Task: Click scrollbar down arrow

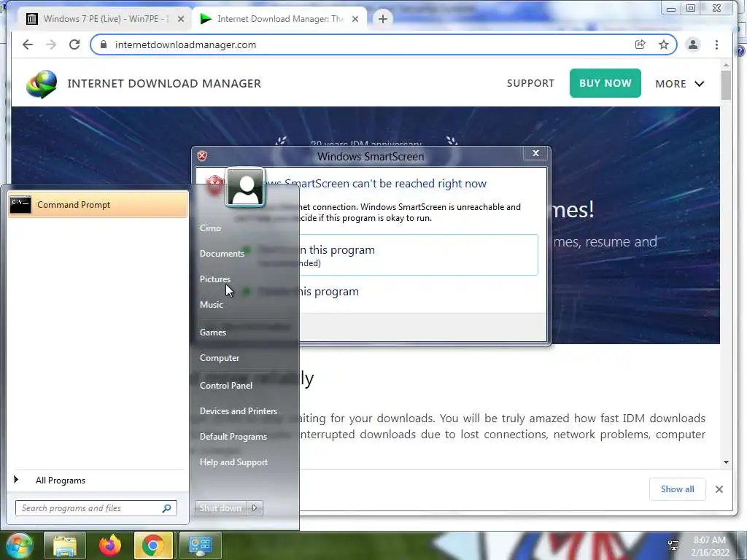Action: (x=726, y=462)
